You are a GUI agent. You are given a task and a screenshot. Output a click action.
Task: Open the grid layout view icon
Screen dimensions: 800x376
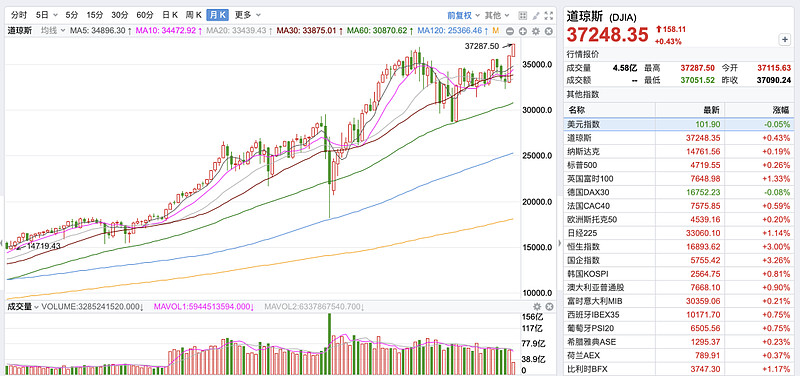[x=522, y=15]
